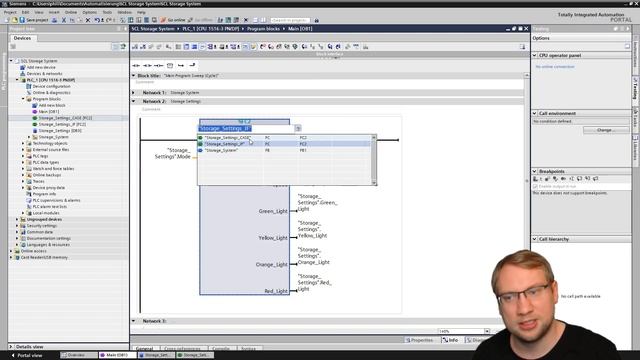This screenshot has height=360, width=640.
Task: Click the Go online button
Action: click(x=173, y=20)
